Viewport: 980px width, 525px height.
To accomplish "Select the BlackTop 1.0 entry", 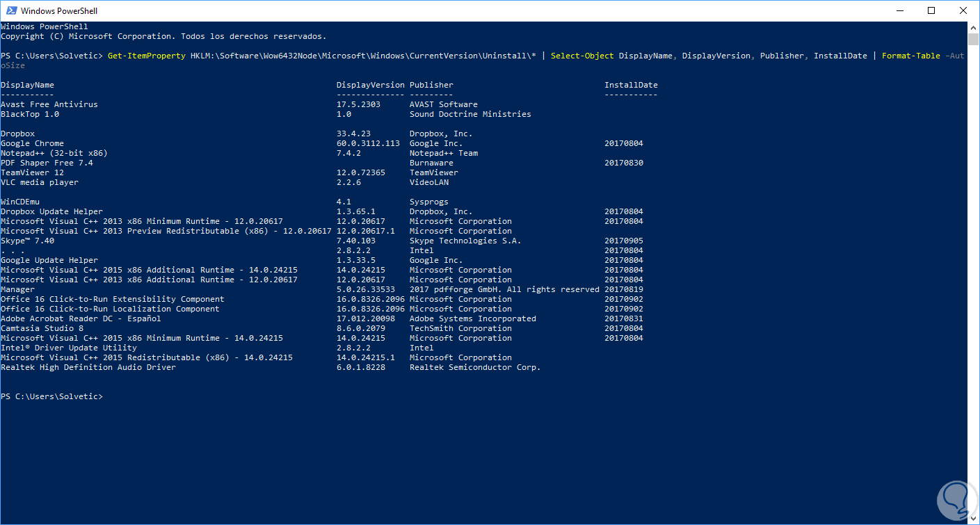I will [x=30, y=114].
